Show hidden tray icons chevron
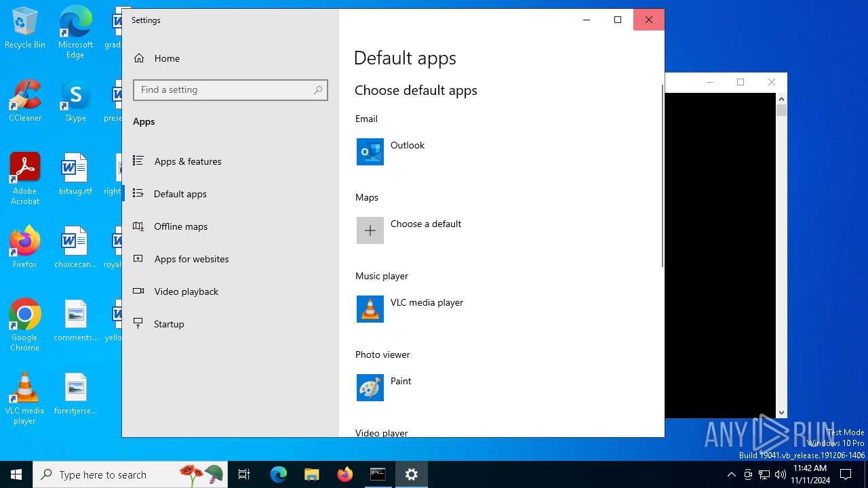868x488 pixels. (x=731, y=474)
